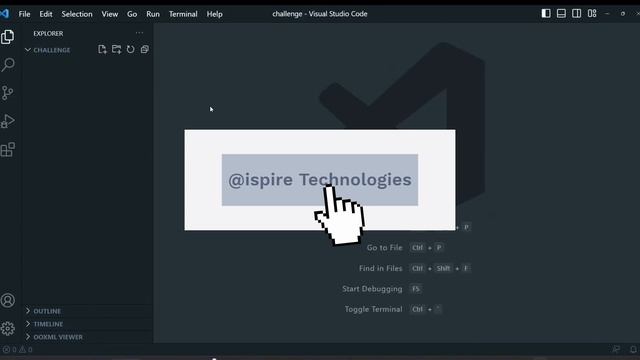The height and width of the screenshot is (360, 640).
Task: Open the Explorer view in activity bar
Action: click(8, 37)
